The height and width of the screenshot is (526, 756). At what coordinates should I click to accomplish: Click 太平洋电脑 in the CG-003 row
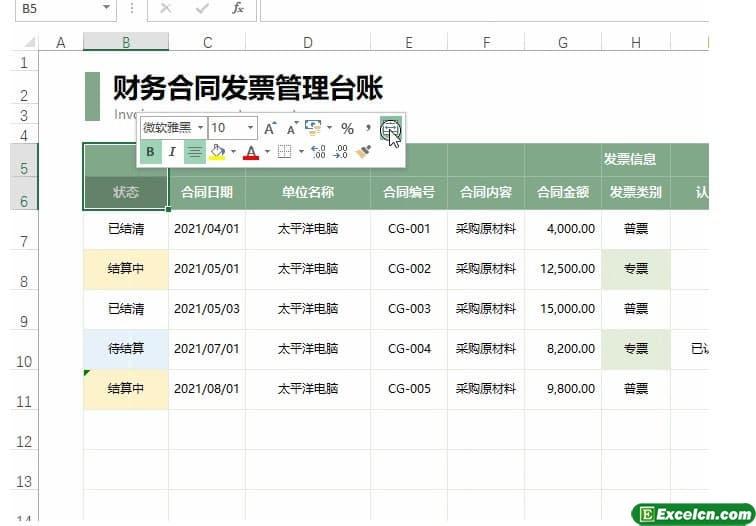(x=308, y=309)
